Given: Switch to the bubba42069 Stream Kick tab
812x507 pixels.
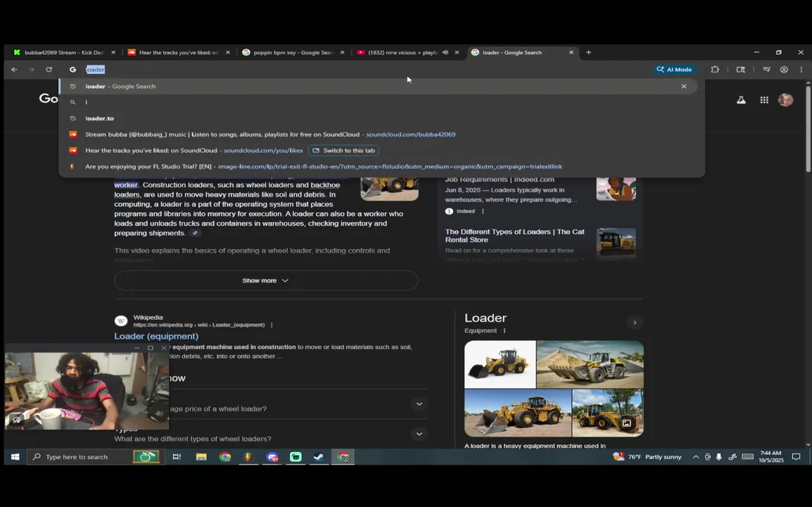Looking at the screenshot, I should 64,52.
